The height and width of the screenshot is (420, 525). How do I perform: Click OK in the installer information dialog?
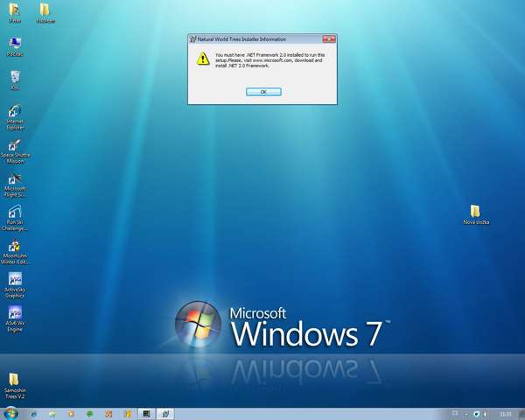(x=263, y=92)
